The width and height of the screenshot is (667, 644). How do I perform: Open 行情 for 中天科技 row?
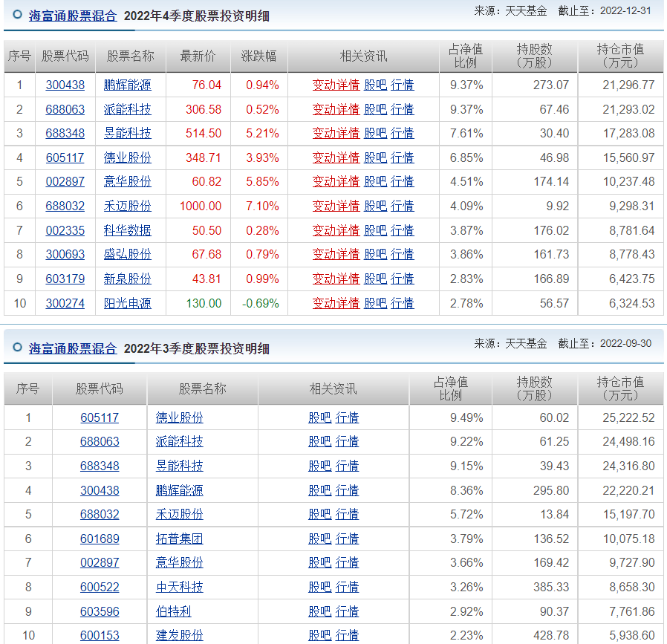coord(347,587)
